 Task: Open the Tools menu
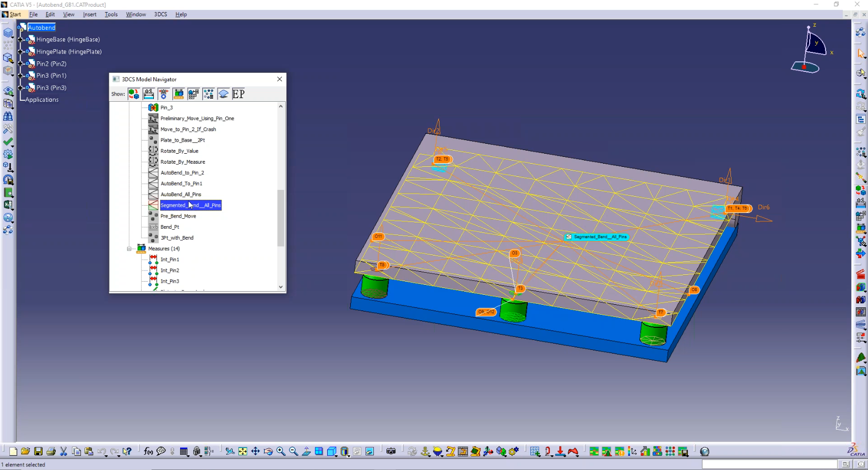111,14
